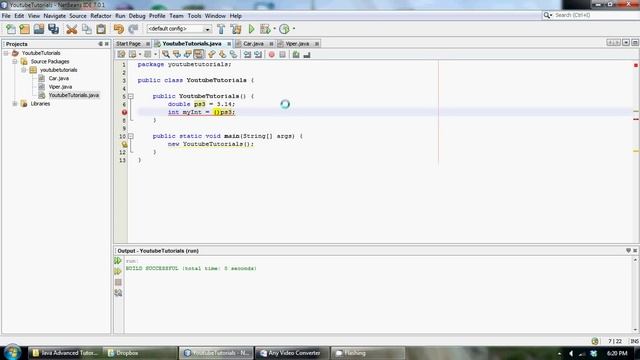The image size is (640, 360).
Task: Click the hint lightbulb on line 11
Action: coord(124,144)
